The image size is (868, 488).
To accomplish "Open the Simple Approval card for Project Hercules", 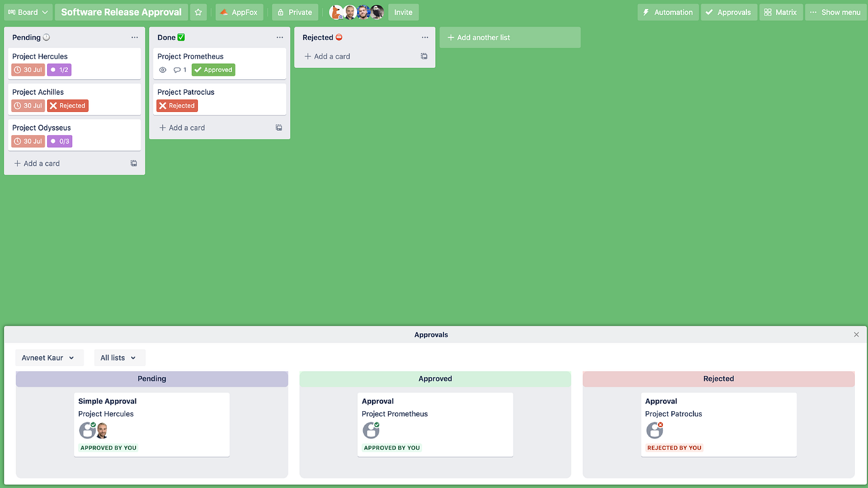I will pos(152,424).
